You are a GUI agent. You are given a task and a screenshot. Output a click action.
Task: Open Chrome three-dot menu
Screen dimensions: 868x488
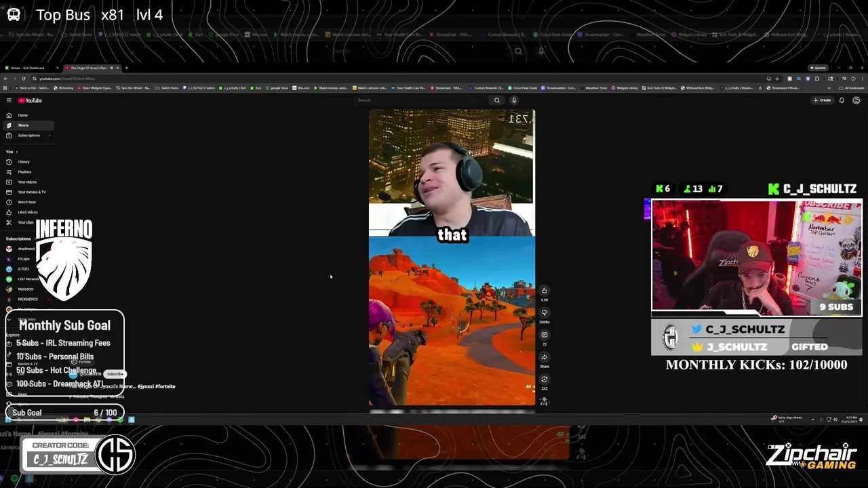[863, 79]
